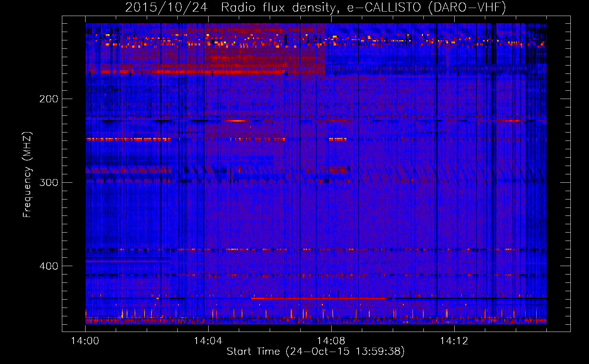This screenshot has width=589, height=364.
Task: Click the 14:12 time tick label
Action: 454,341
